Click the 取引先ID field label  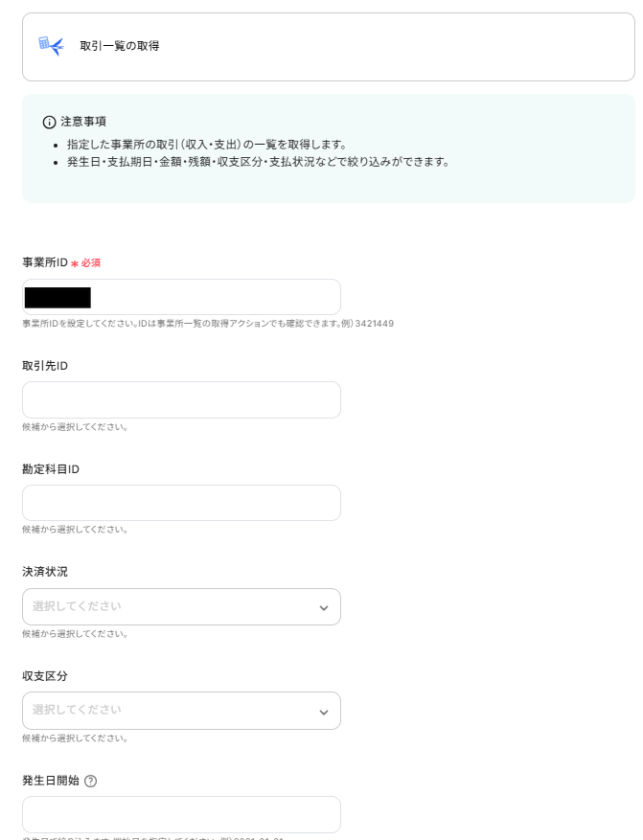(45, 366)
